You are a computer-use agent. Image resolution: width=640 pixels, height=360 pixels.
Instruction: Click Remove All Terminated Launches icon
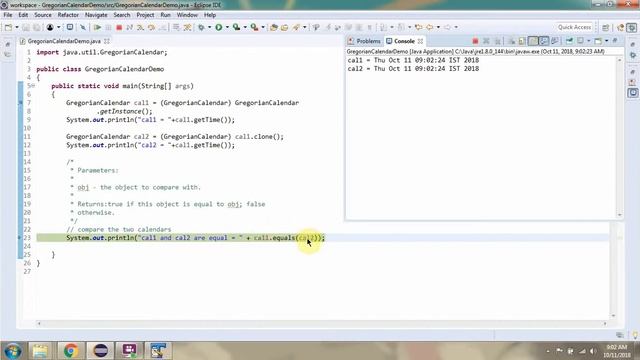tap(498, 41)
